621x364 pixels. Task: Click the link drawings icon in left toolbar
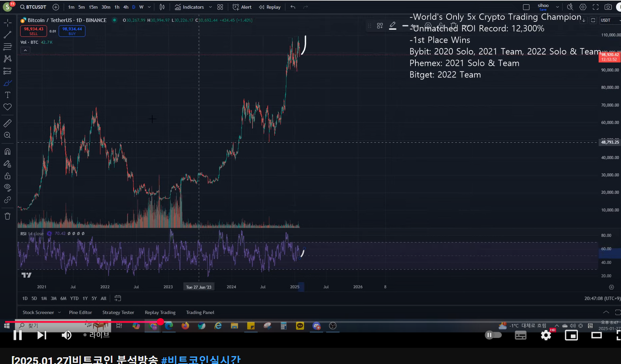[8, 200]
